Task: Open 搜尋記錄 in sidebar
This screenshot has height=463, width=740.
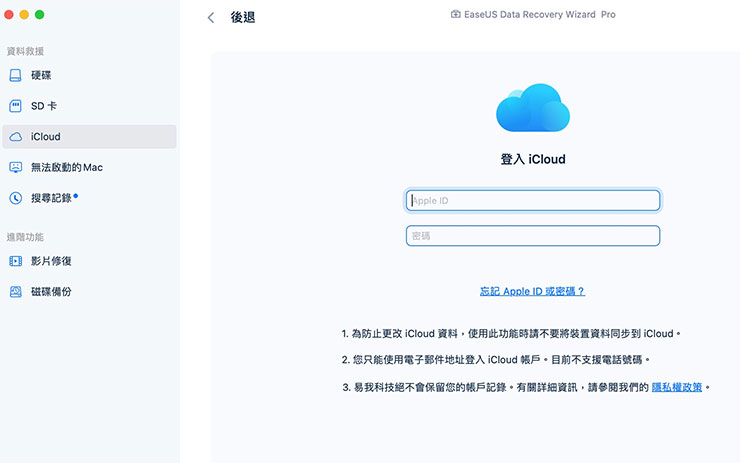Action: point(89,198)
